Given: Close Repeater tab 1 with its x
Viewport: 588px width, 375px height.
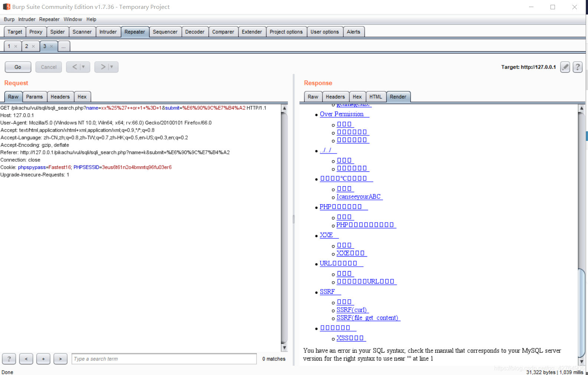Looking at the screenshot, I should (16, 46).
